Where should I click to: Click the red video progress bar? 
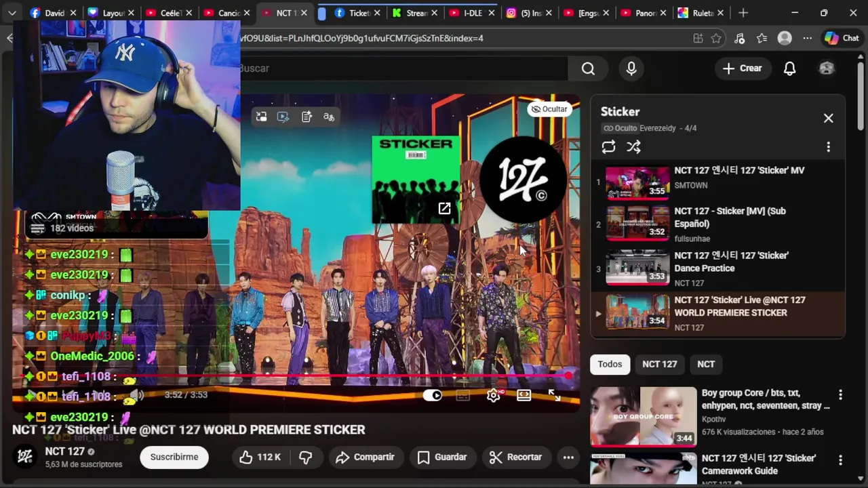tap(296, 375)
